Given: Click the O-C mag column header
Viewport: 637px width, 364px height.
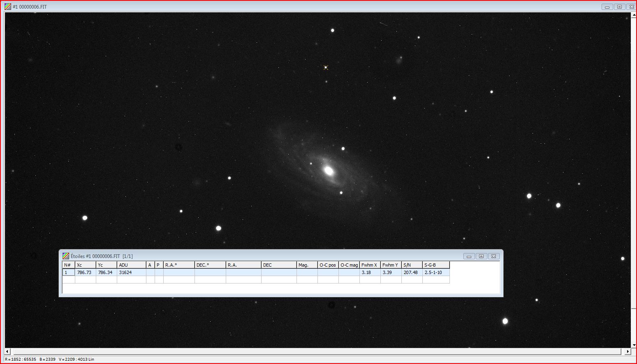Looking at the screenshot, I should (x=349, y=265).
